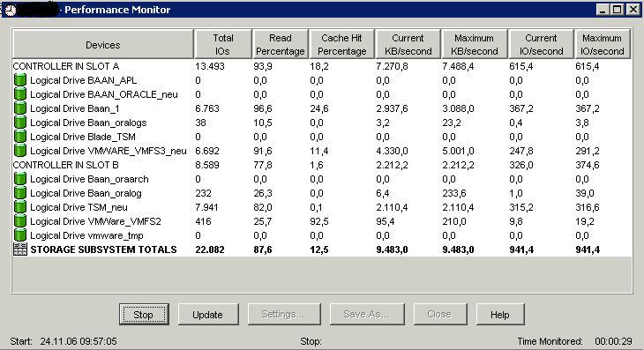Click the VMWare_VMFS2 drive icon
This screenshot has width=644, height=350.
20,221
